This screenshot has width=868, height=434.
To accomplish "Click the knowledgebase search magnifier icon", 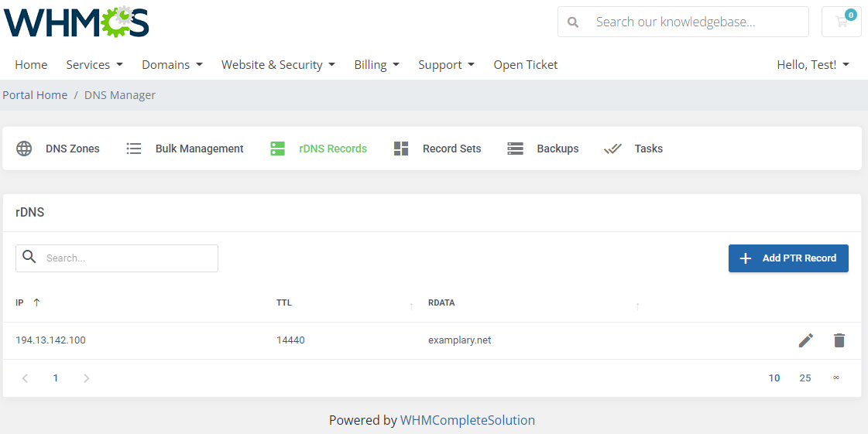I will click(573, 22).
